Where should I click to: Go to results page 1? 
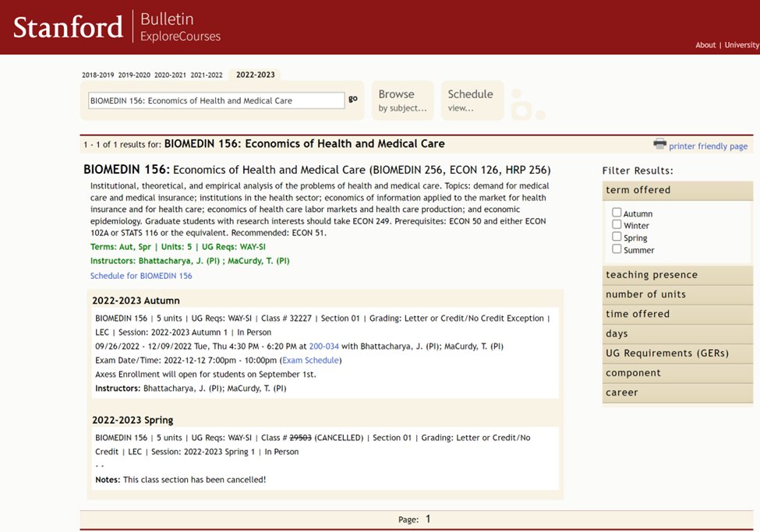point(428,519)
